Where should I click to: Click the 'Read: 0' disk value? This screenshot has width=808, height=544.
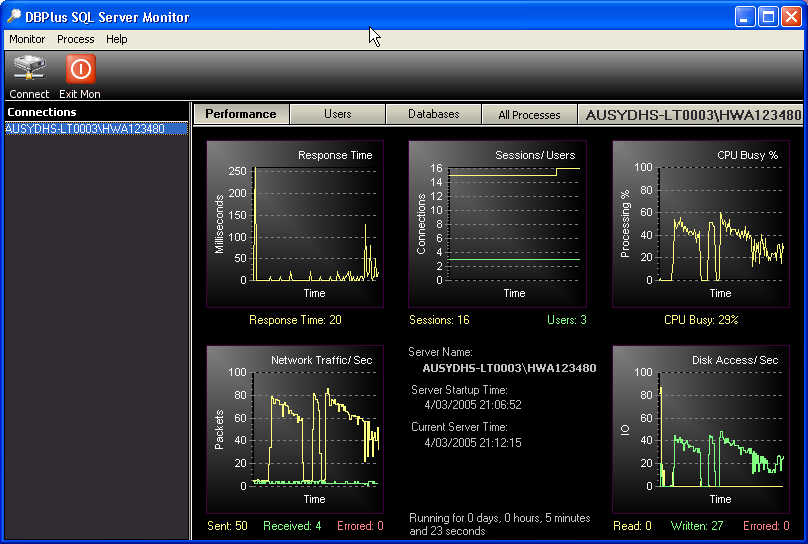pos(632,526)
